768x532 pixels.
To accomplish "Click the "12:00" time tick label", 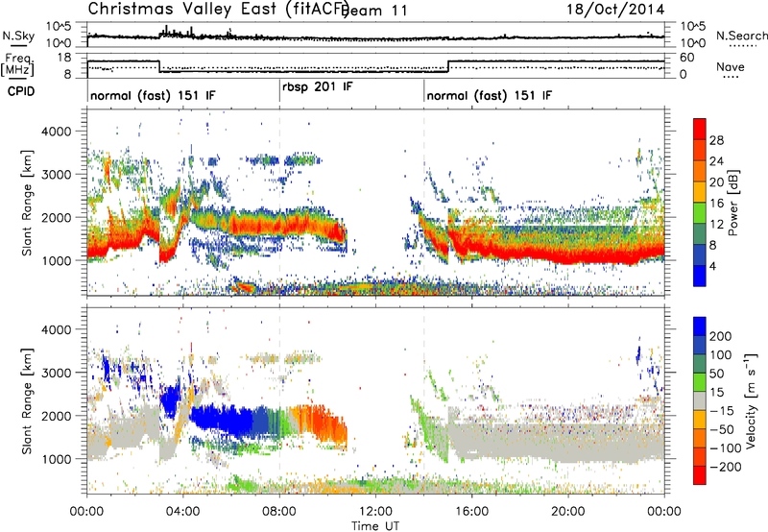I will point(375,512).
